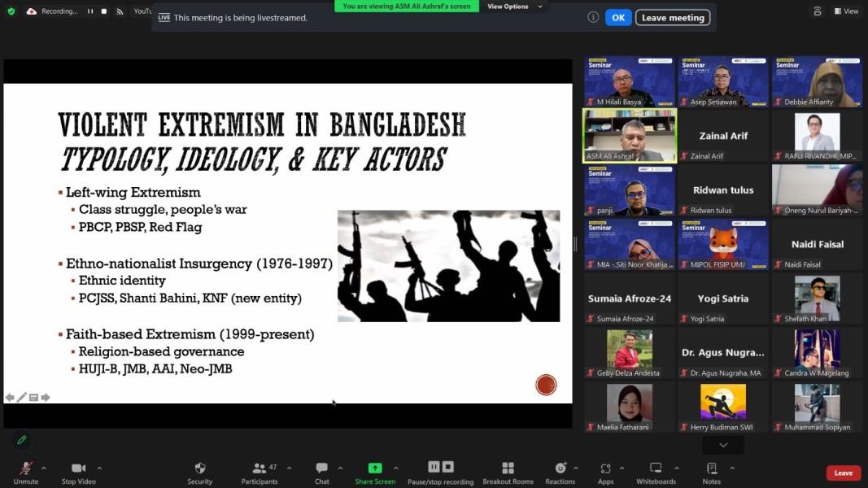Unmute the microphone

25,473
